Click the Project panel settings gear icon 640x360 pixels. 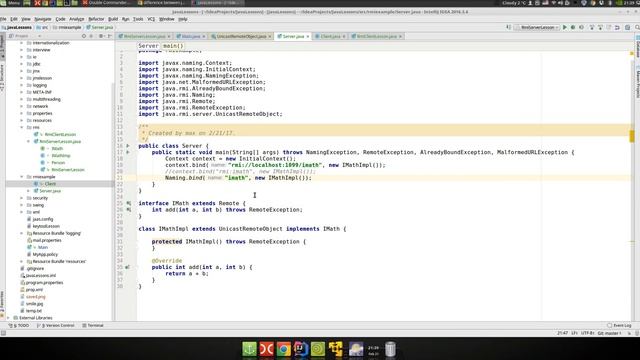(x=101, y=36)
